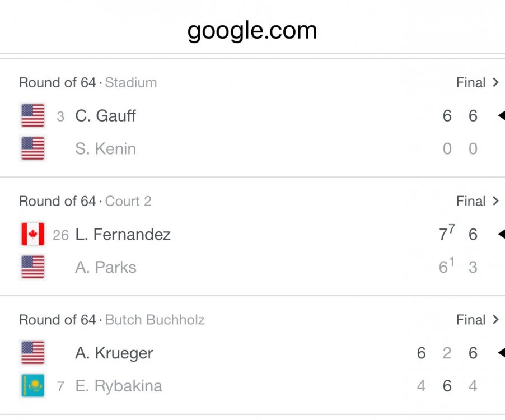Click the USA flag beside A. Krueger
Image resolution: width=505 pixels, height=420 pixels.
32,353
